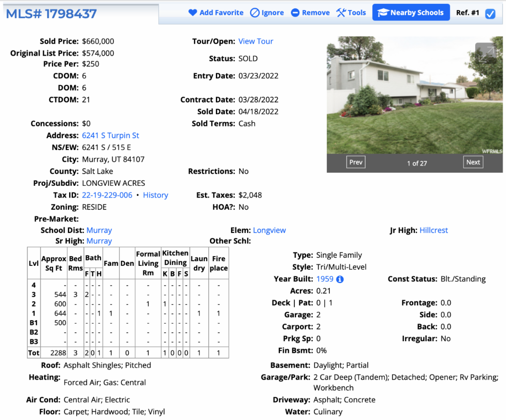
Task: Click the Murray senior high link
Action: [99, 241]
